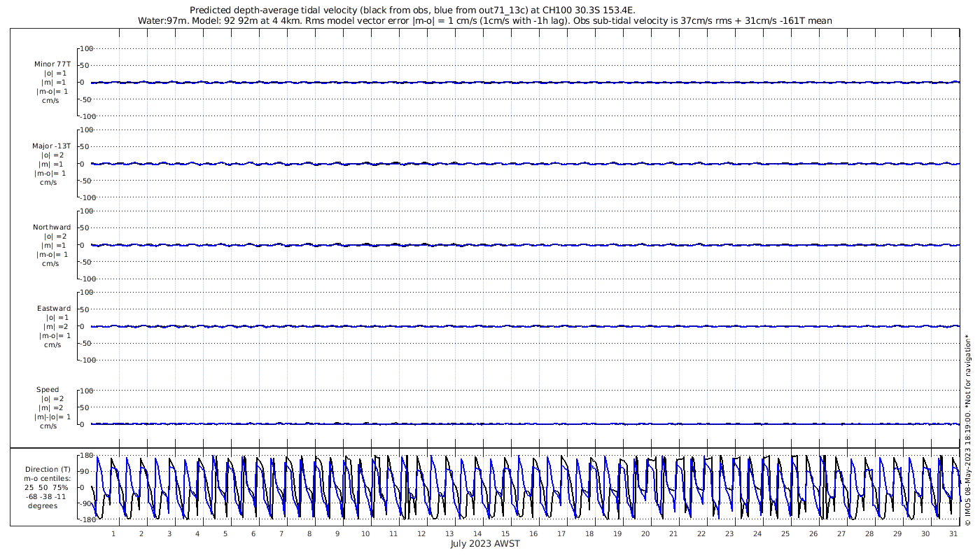Screen dimensions: 980x560
Task: Click the '180' tick of the Direction panel
Action: click(87, 456)
